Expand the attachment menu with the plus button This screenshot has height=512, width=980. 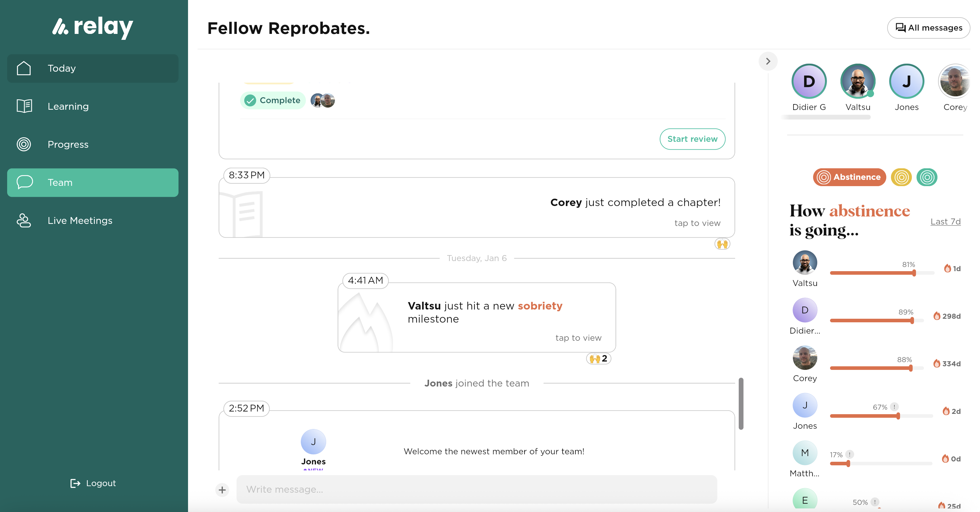[222, 490]
